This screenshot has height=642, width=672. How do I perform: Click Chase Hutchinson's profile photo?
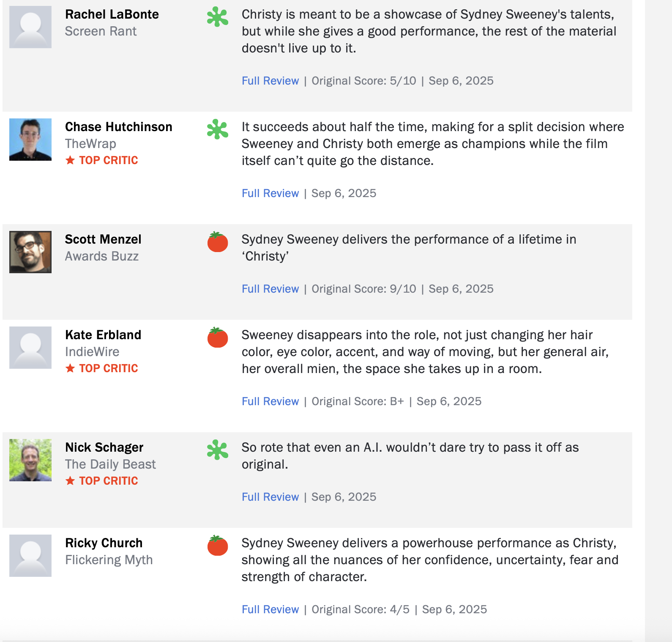pos(30,140)
